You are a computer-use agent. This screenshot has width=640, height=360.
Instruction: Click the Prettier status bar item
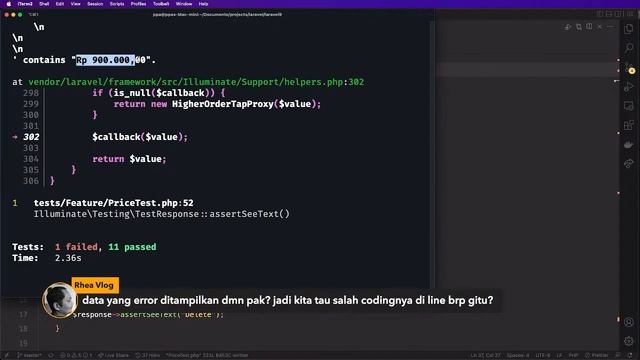[597, 355]
